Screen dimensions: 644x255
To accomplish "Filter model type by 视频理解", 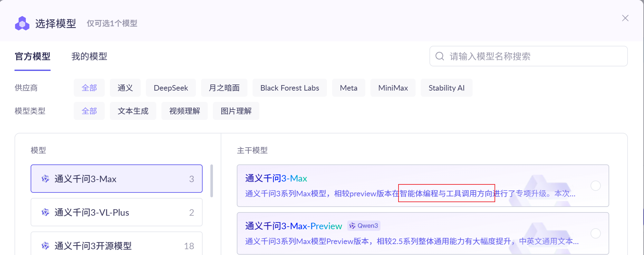I will pos(185,111).
